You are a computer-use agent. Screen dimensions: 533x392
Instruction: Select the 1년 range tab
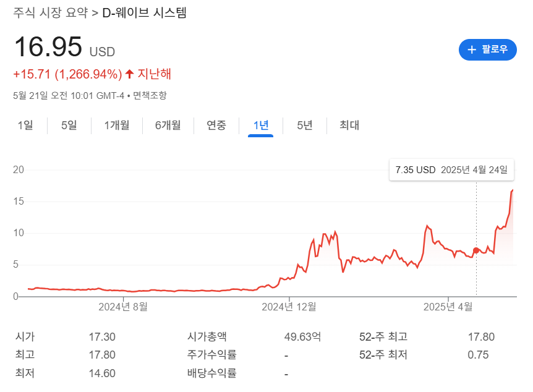(x=261, y=125)
